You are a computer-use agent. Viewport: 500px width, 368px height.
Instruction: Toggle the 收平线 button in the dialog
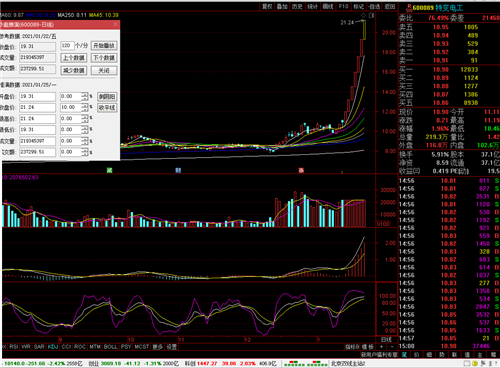point(107,108)
